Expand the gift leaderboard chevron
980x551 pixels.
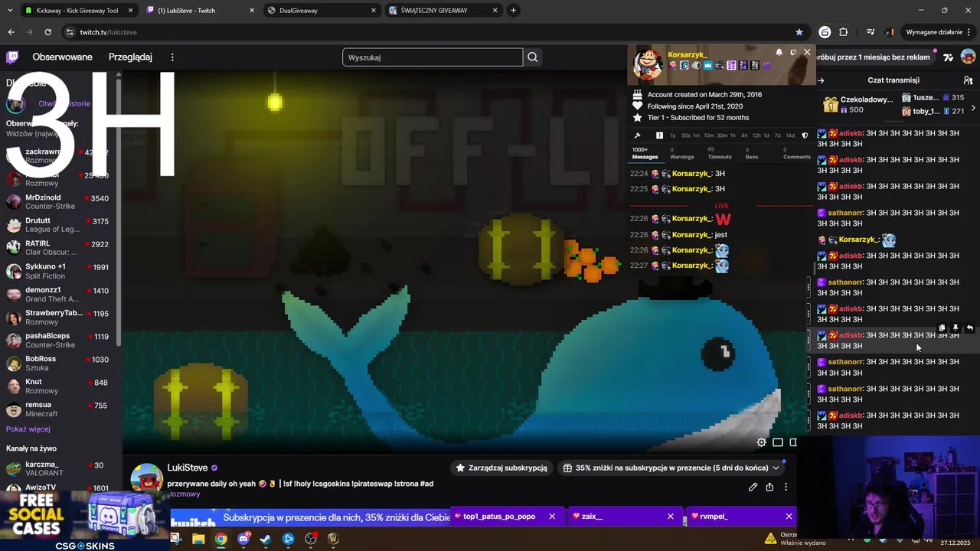pyautogui.click(x=973, y=108)
